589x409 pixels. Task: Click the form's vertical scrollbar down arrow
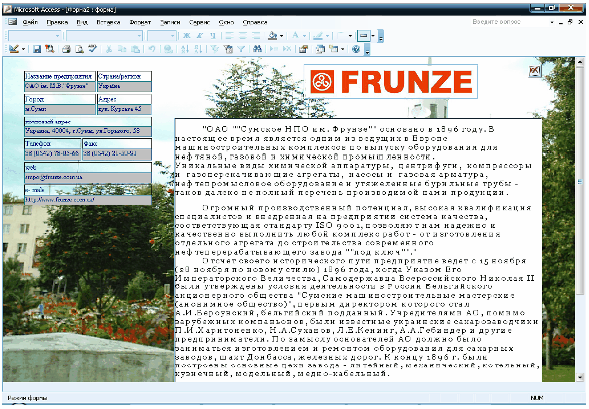coord(580,377)
